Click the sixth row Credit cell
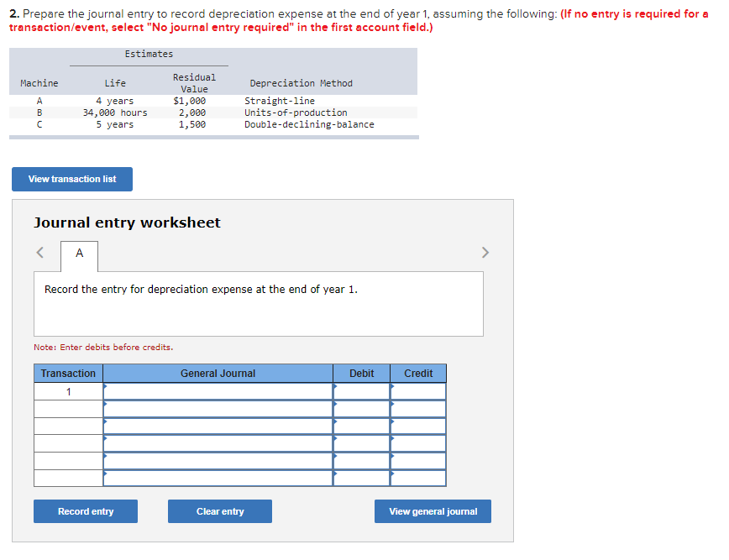This screenshot has height=560, width=729. (418, 479)
